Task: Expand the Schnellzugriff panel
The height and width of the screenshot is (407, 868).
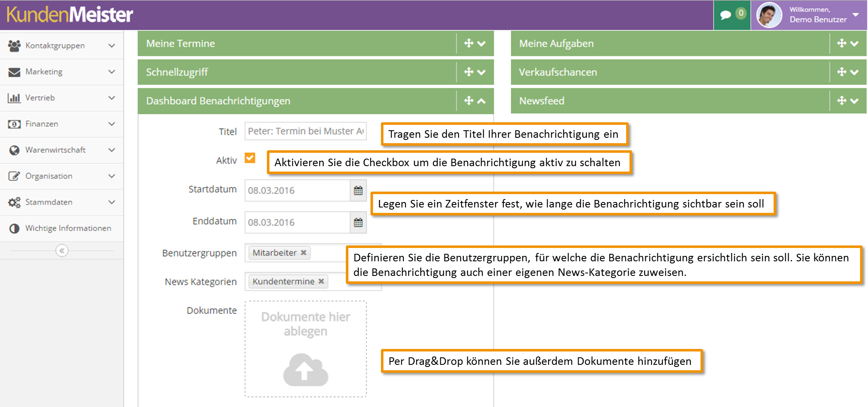Action: tap(482, 72)
